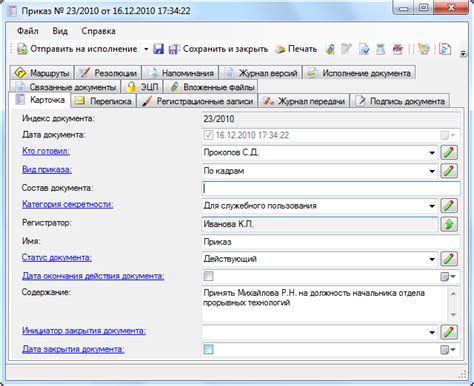
Task: Open the Журнал передачи tab
Action: point(304,101)
